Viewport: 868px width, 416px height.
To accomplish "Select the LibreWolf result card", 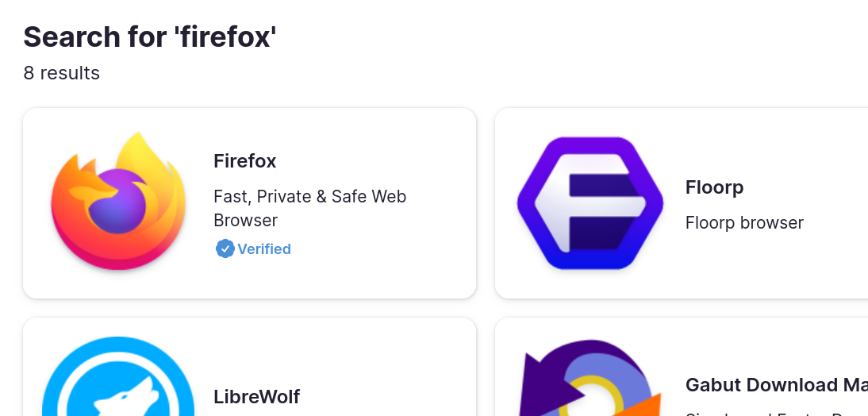I will tap(250, 367).
